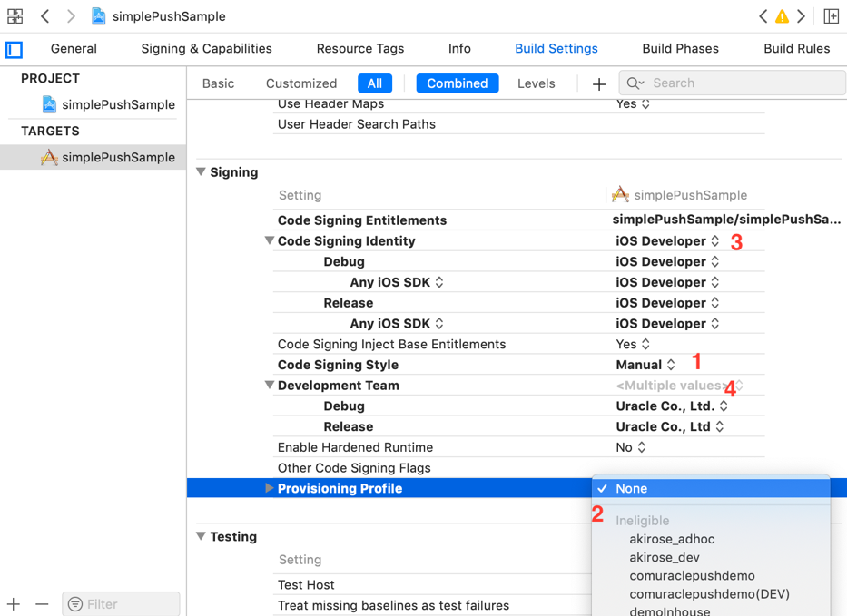Open Code Signing Style Manual popup
The width and height of the screenshot is (847, 616).
coord(645,365)
